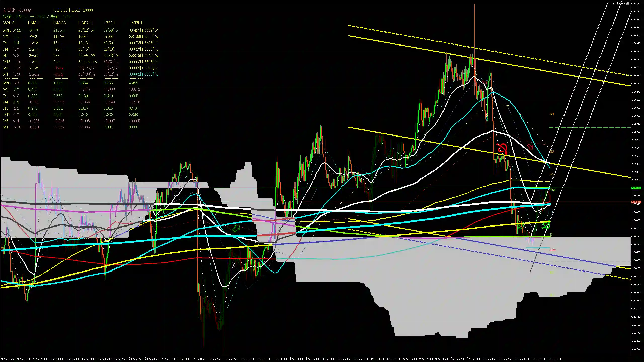Viewport: 644px width, 362px height.
Task: Select the green crossed-circle buy marker
Action: coord(546,225)
